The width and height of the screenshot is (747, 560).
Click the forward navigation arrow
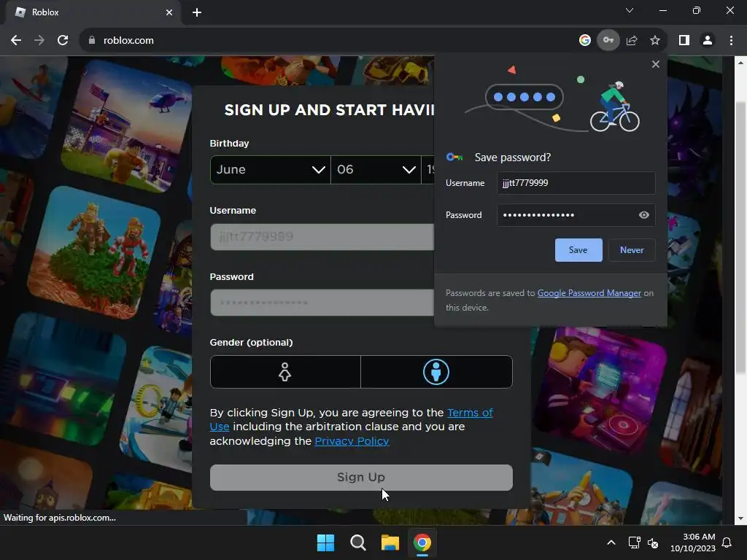tap(39, 41)
